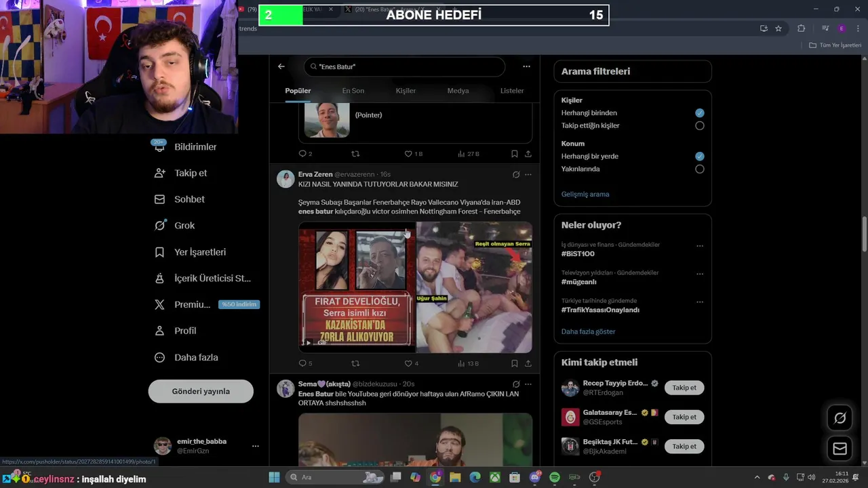
Task: Click 'Daha fazla göster' under trends
Action: coord(588,331)
